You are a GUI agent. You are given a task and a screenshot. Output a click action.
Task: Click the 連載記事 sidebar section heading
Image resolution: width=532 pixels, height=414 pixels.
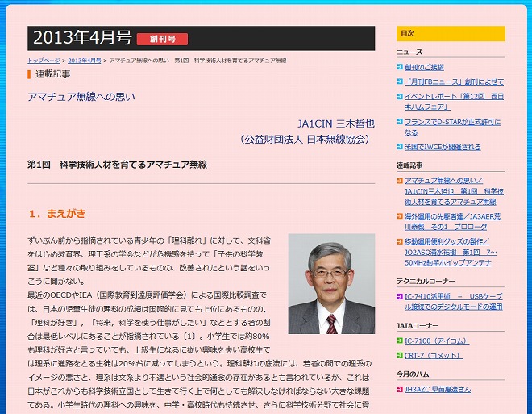[x=409, y=165]
